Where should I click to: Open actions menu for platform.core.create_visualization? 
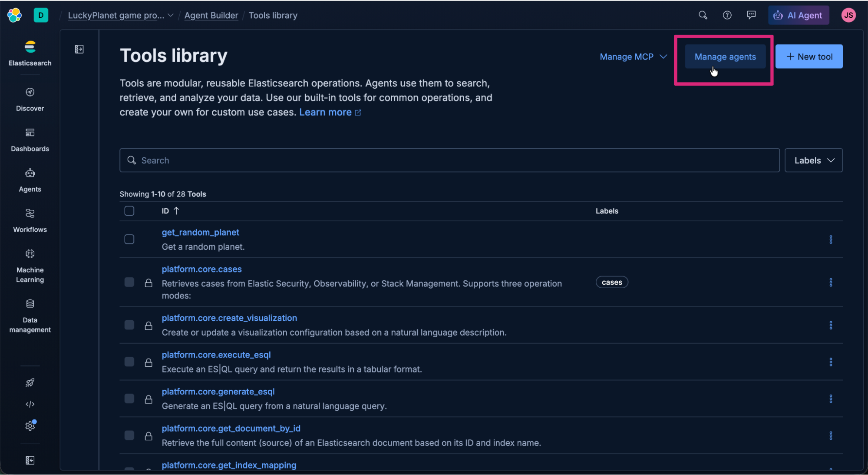831,325
